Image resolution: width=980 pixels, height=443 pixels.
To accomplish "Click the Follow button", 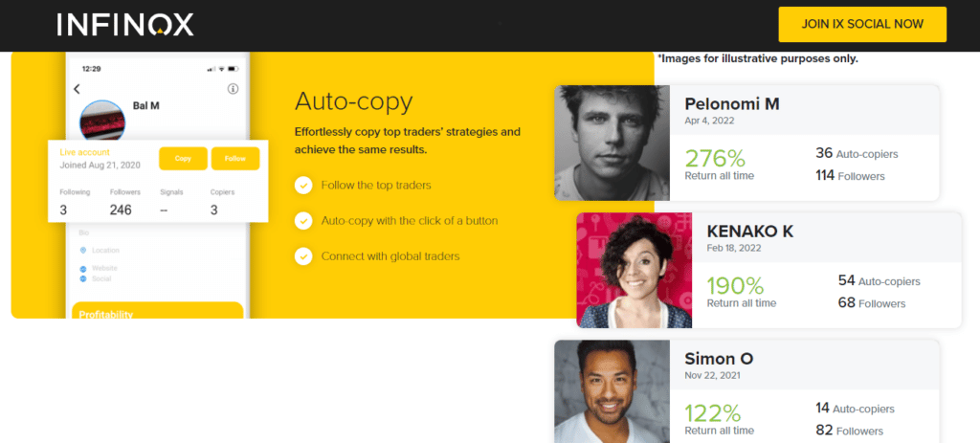I will pyautogui.click(x=235, y=159).
